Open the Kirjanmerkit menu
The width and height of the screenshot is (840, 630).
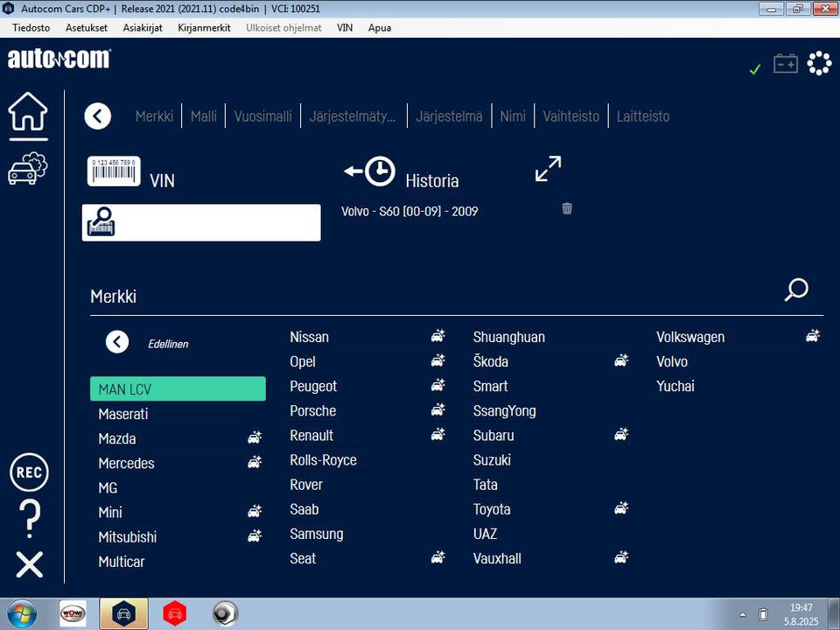pyautogui.click(x=204, y=28)
